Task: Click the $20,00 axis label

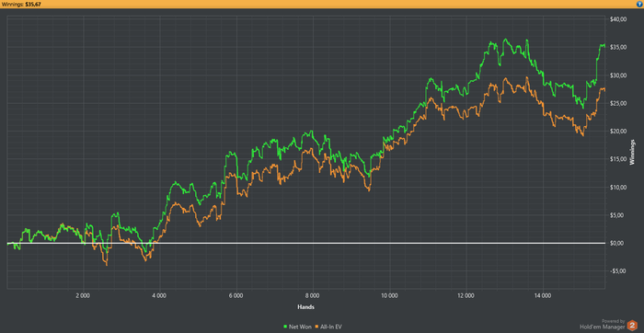Action: point(618,131)
